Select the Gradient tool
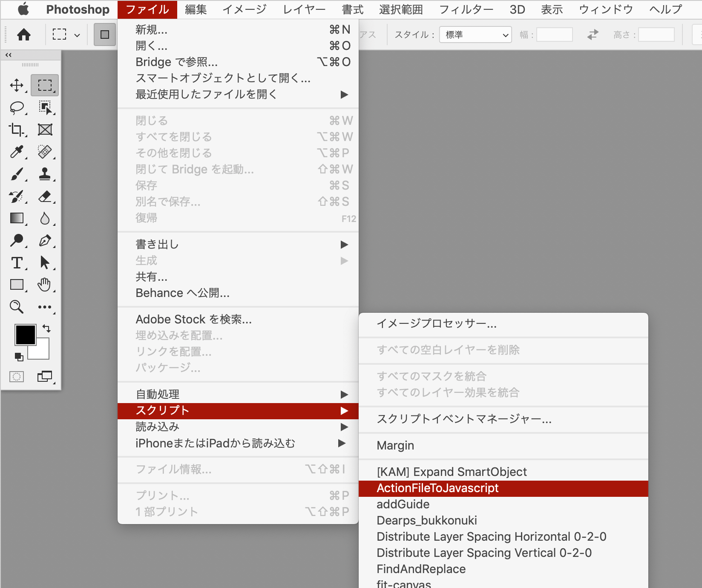Viewport: 702px width, 588px height. click(17, 218)
